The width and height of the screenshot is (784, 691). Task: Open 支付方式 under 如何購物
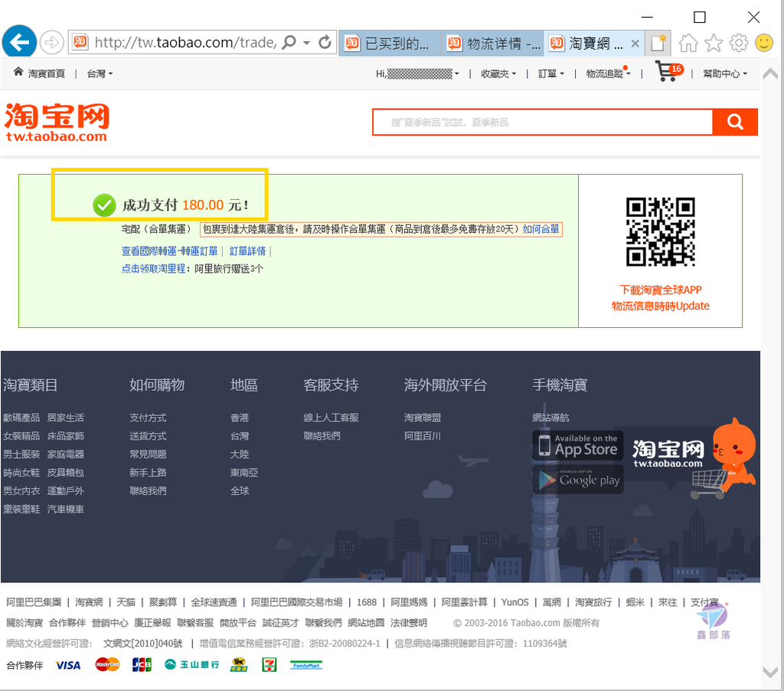148,418
